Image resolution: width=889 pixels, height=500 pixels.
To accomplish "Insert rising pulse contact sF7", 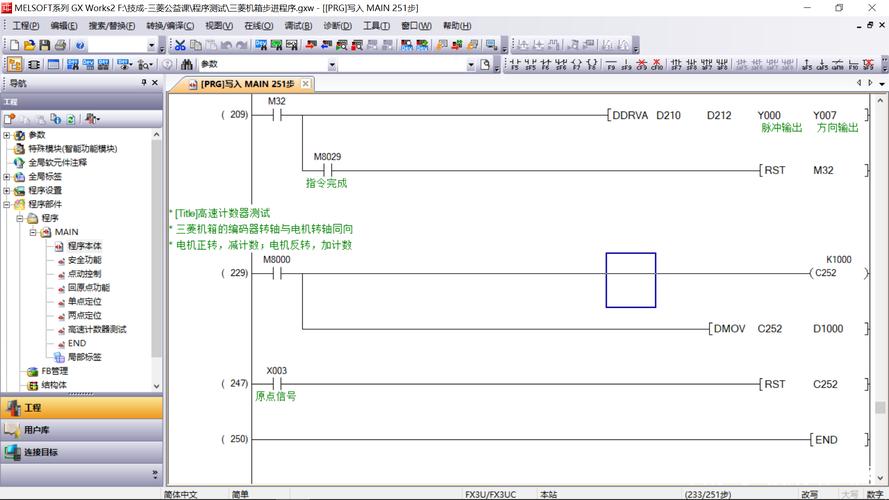I will (x=676, y=65).
